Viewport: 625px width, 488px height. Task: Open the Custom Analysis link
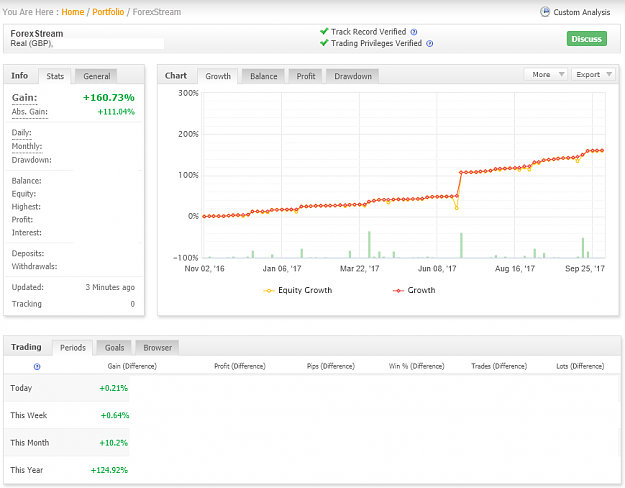click(582, 12)
